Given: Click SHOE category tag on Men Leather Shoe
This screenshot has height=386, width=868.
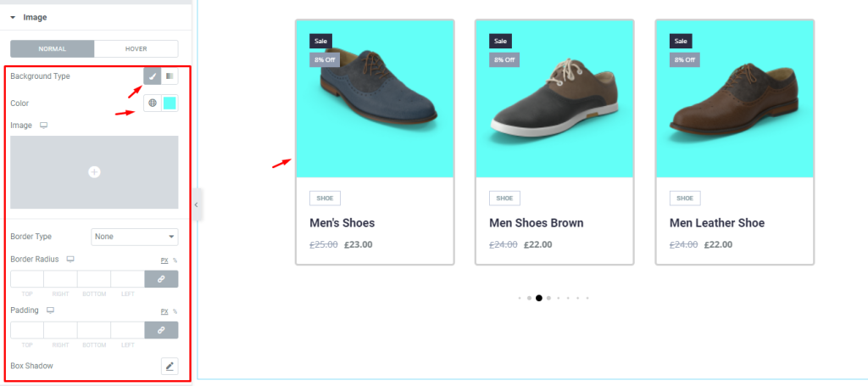Looking at the screenshot, I should click(685, 199).
